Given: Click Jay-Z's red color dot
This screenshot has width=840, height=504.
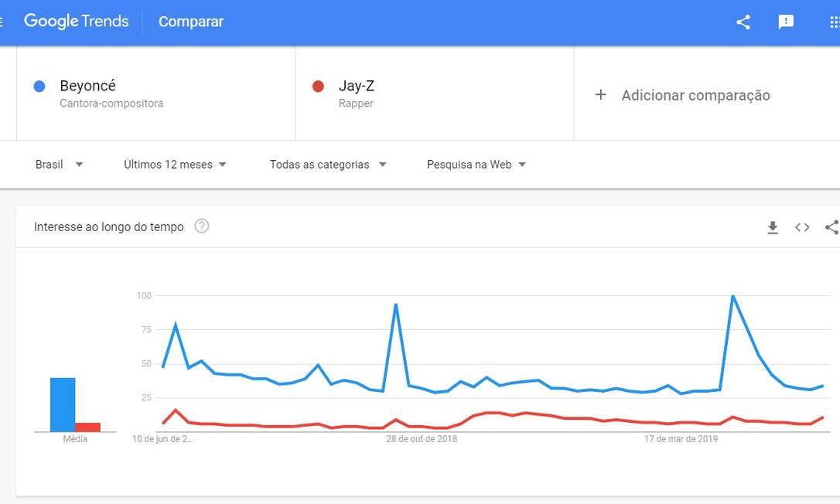Looking at the screenshot, I should (318, 87).
